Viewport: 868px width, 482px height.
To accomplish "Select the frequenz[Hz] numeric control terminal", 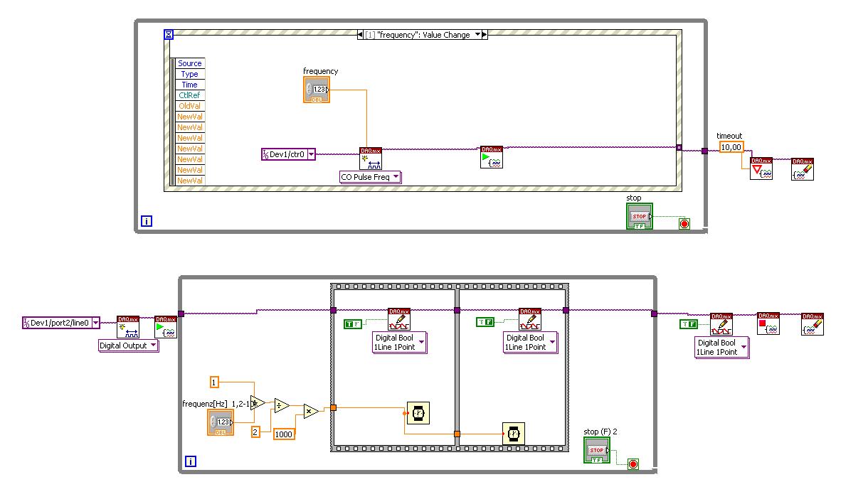I will pyautogui.click(x=221, y=422).
